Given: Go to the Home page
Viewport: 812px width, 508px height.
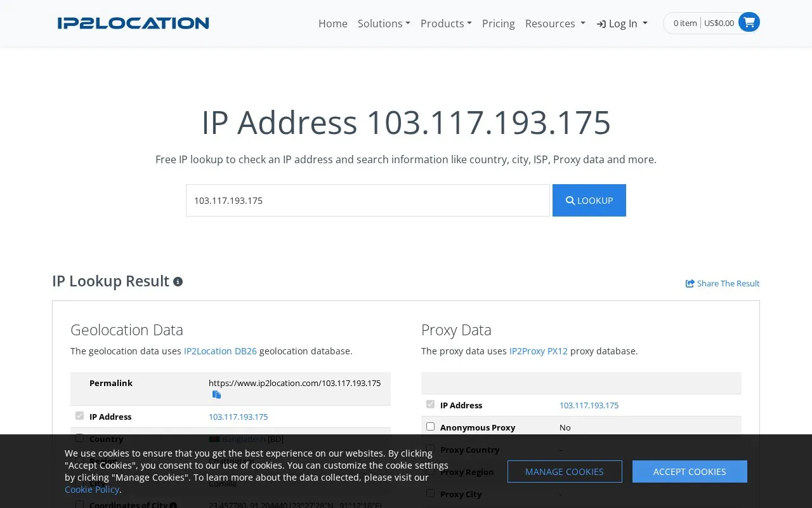Looking at the screenshot, I should pyautogui.click(x=333, y=23).
